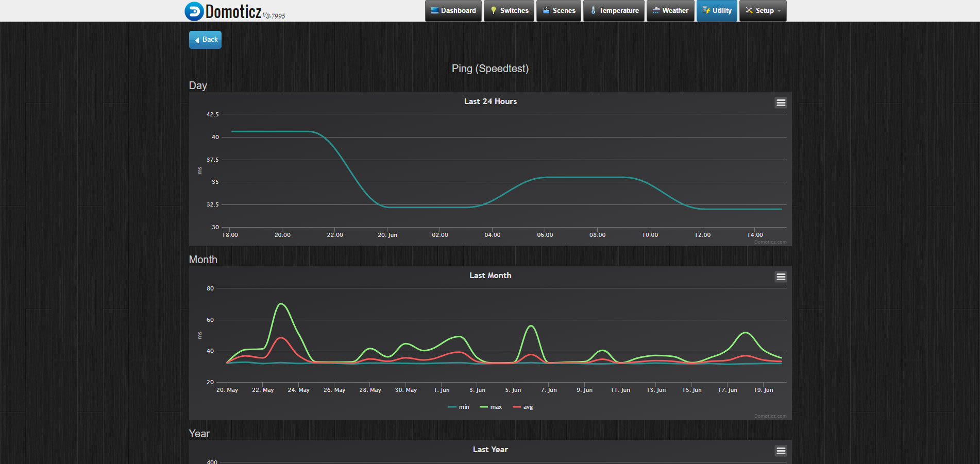Viewport: 980px width, 464px height.
Task: Click the Setup tools icon
Action: pyautogui.click(x=749, y=10)
